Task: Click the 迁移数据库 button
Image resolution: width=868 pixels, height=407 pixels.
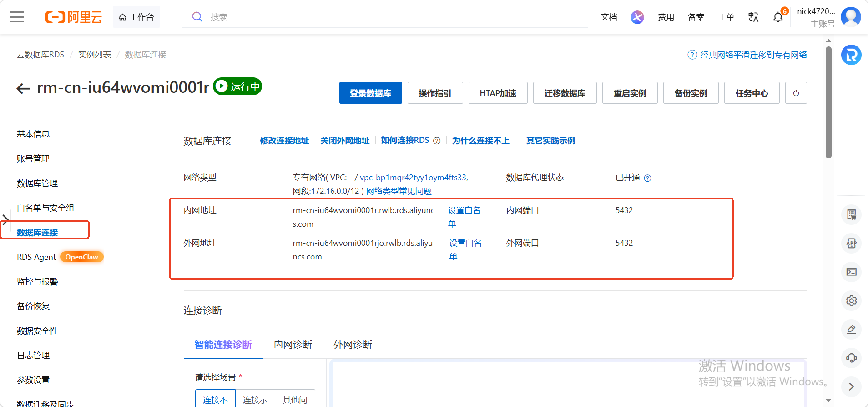Action: pyautogui.click(x=565, y=93)
